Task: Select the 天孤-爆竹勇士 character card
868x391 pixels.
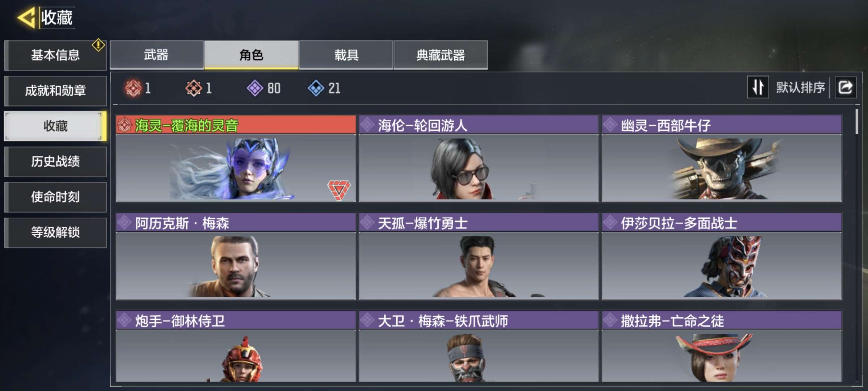Action: [478, 256]
